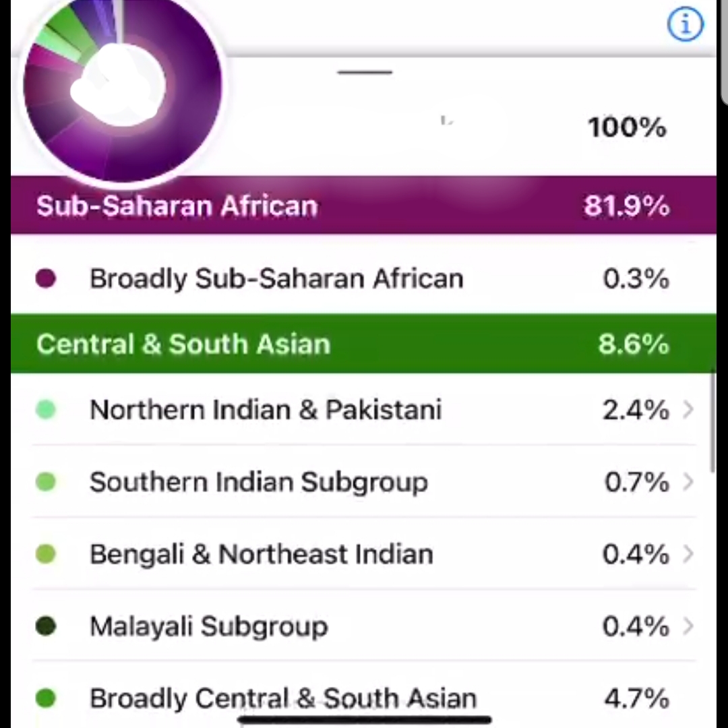Expand Malayali Subgroup chevron
Viewport: 728px width, 728px height.
(x=688, y=626)
